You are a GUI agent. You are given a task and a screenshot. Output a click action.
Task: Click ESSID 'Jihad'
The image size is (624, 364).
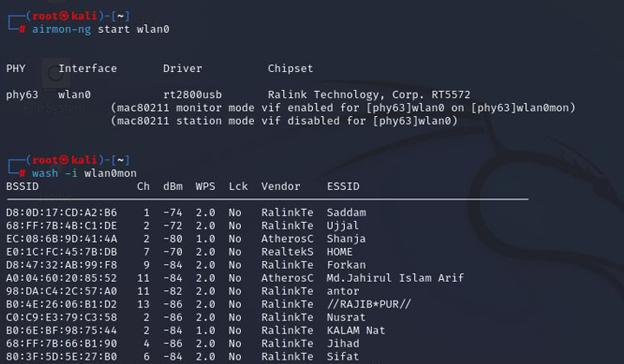point(342,344)
